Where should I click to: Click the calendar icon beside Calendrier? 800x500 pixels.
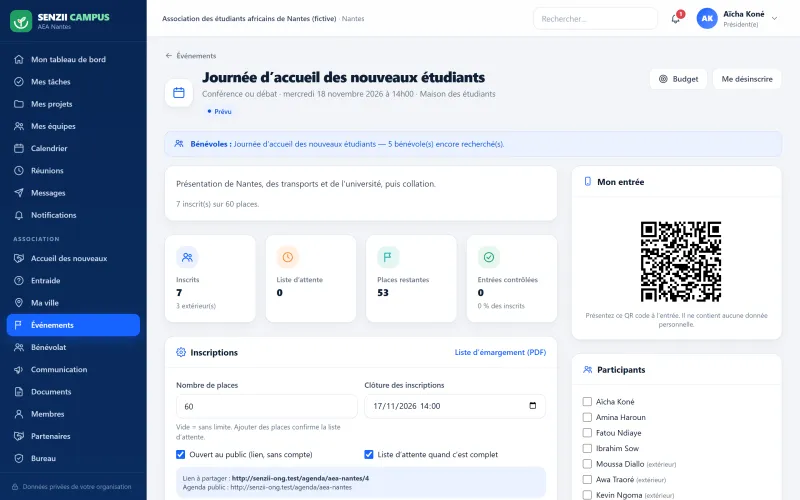coord(19,148)
